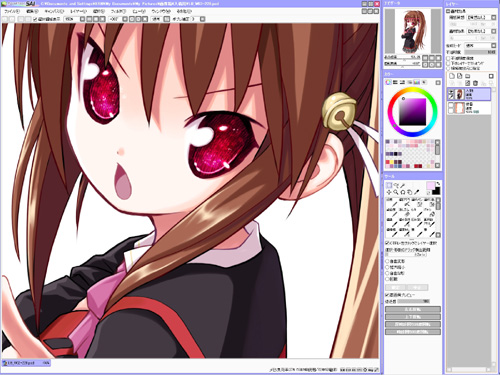Click navigator rotate counterclockwise button
The image size is (500, 375).
pos(425,65)
